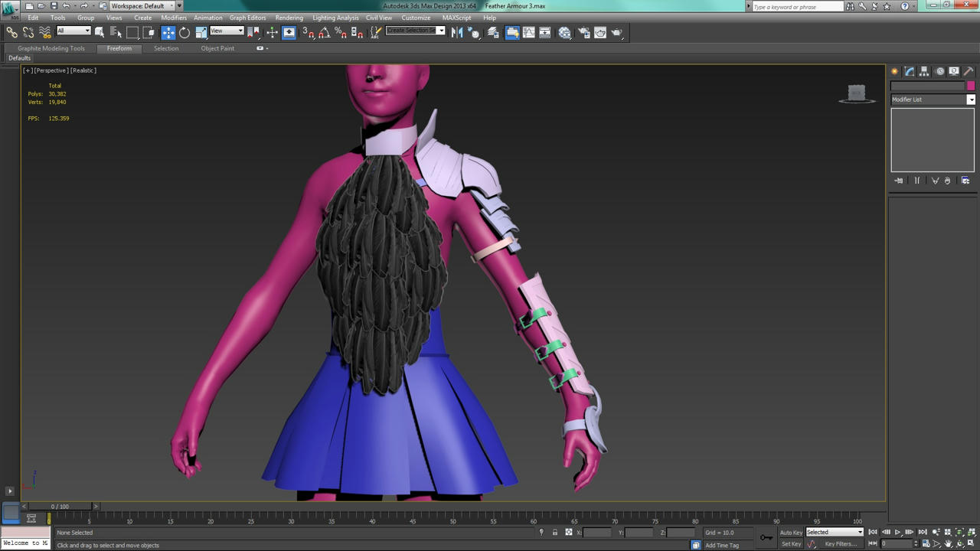Screen dimensions: 980x551
Task: Switch to the Create command panel
Action: 894,71
